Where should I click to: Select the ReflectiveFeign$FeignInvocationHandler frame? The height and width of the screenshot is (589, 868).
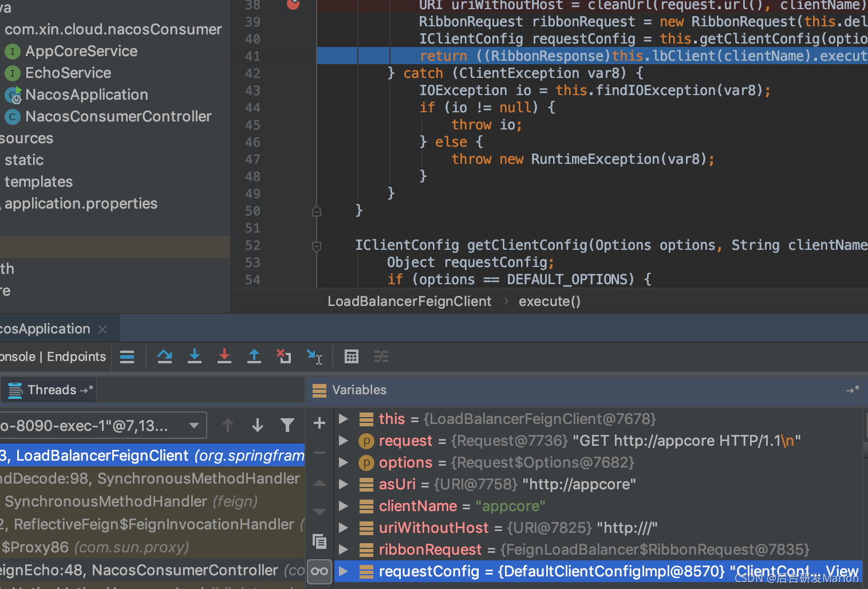(152, 524)
